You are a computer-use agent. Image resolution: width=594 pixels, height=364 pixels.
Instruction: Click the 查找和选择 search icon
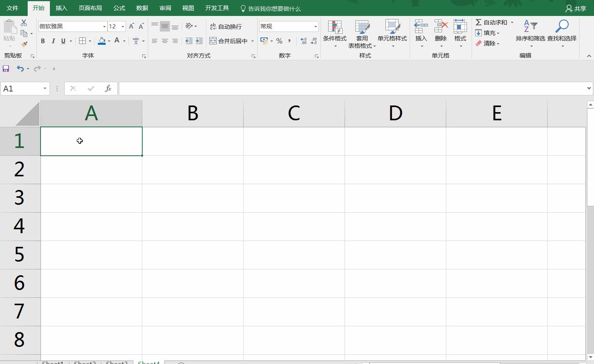coord(562,26)
